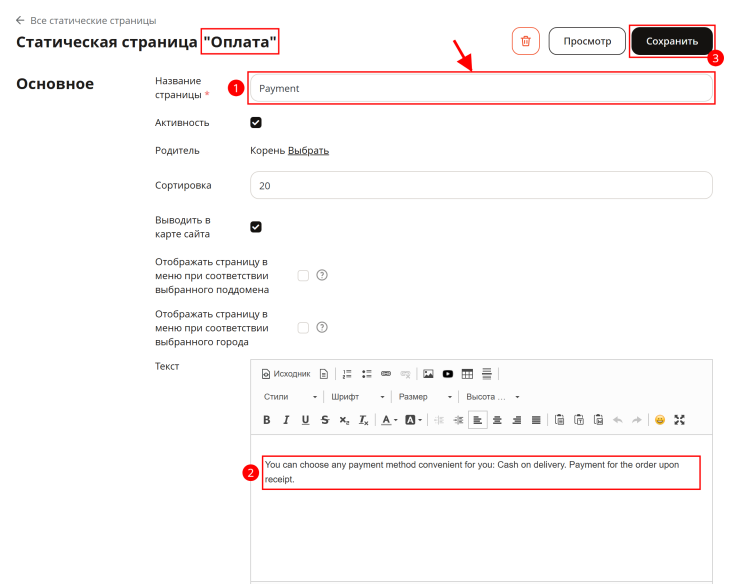This screenshot has width=740, height=584.
Task: Click the paste from Word icon
Action: point(598,420)
